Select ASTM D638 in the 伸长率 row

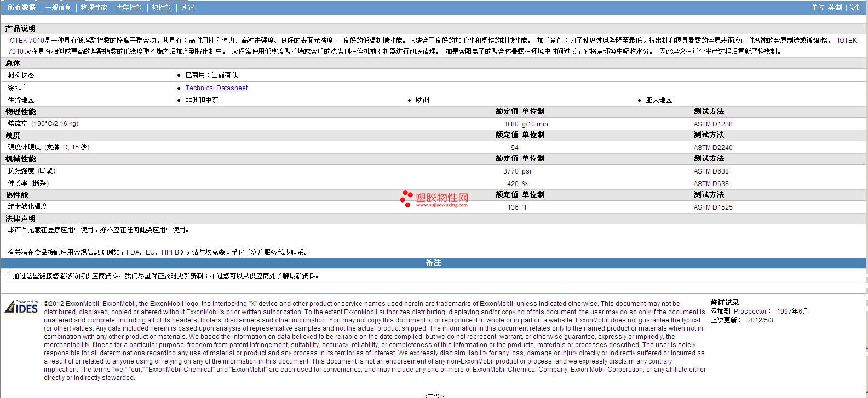[711, 184]
